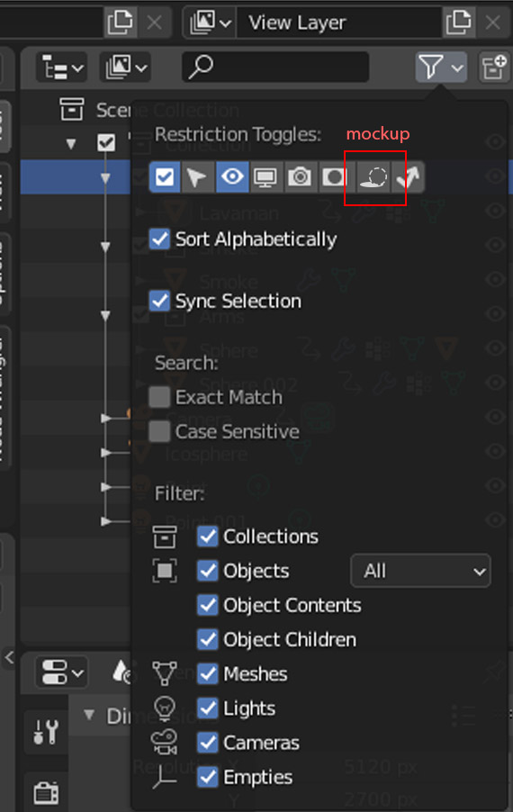Click the Scene Collection box icon in the outliner
The image size is (513, 812).
point(71,109)
